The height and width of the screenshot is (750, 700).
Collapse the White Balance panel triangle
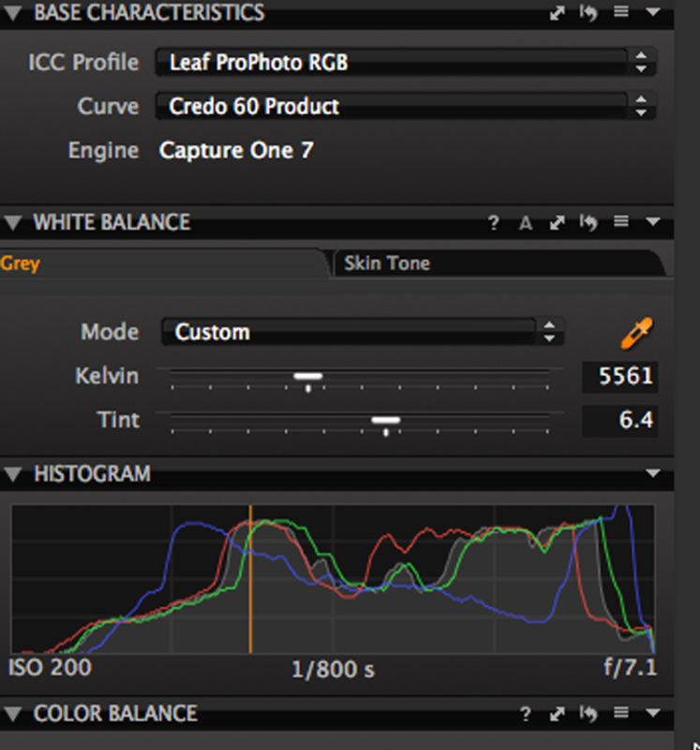click(x=12, y=223)
